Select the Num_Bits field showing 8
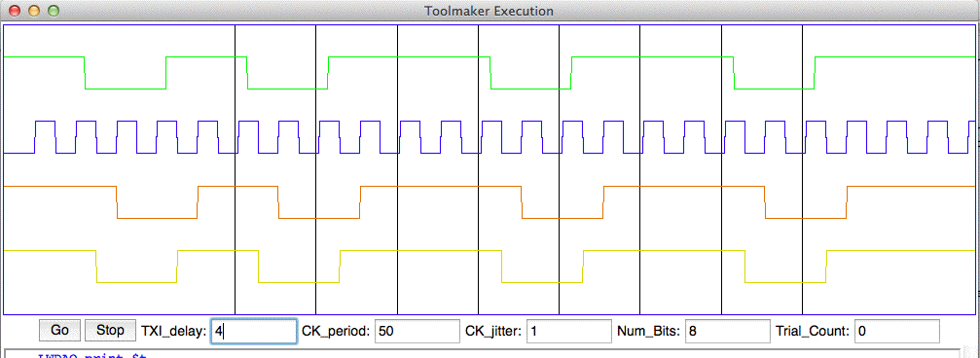Viewport: 980px width, 358px height. 728,331
